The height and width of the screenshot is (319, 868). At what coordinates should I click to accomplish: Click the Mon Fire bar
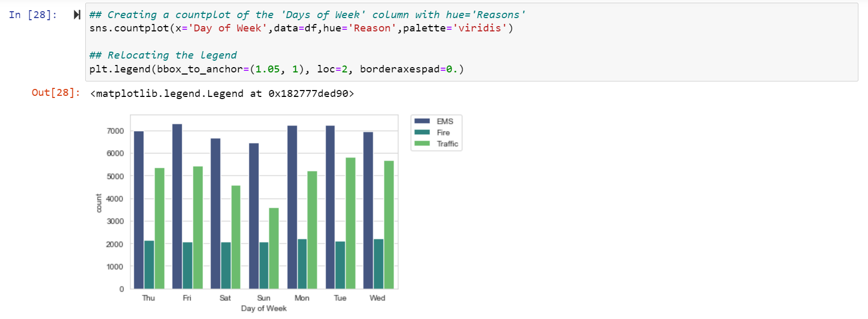(x=302, y=264)
